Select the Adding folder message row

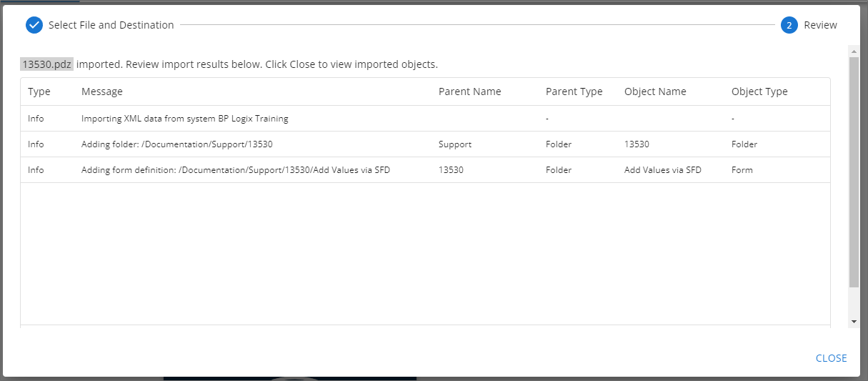[176, 144]
